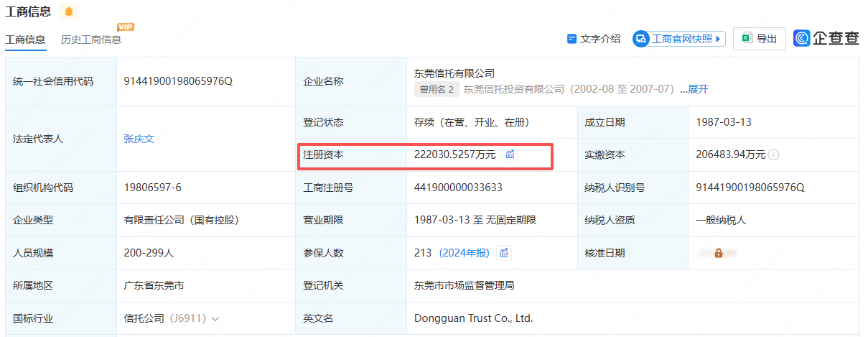Image resolution: width=868 pixels, height=337 pixels.
Task: Select registered capital 222030.5257万元
Action: point(455,154)
